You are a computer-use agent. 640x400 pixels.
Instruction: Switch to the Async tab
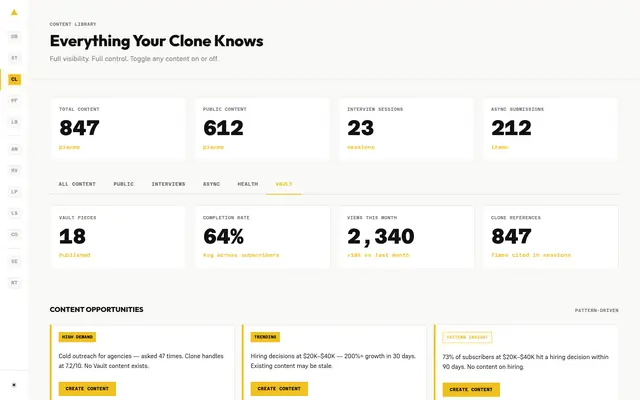tap(211, 184)
